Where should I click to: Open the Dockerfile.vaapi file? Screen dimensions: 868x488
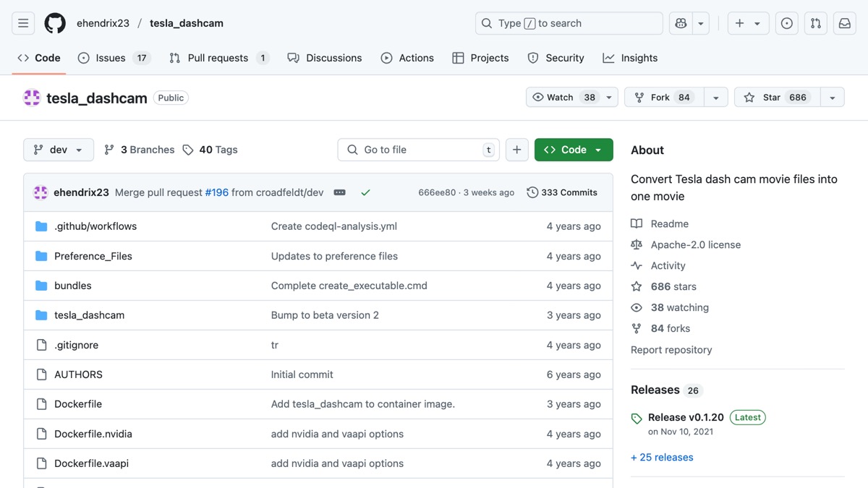point(92,463)
